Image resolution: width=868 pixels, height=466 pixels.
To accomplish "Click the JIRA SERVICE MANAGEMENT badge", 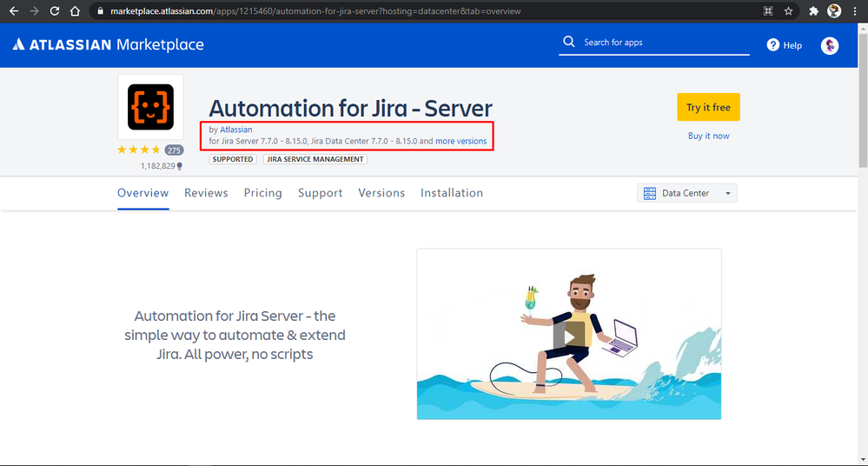I will [315, 159].
